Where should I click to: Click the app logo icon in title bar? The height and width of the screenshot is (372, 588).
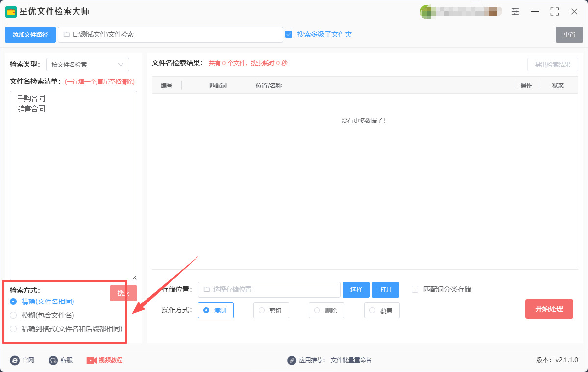tap(11, 11)
